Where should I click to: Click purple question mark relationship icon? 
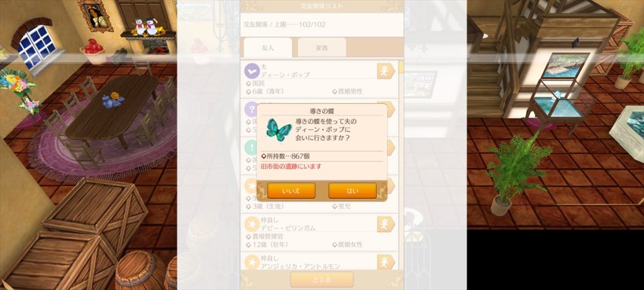(x=251, y=109)
